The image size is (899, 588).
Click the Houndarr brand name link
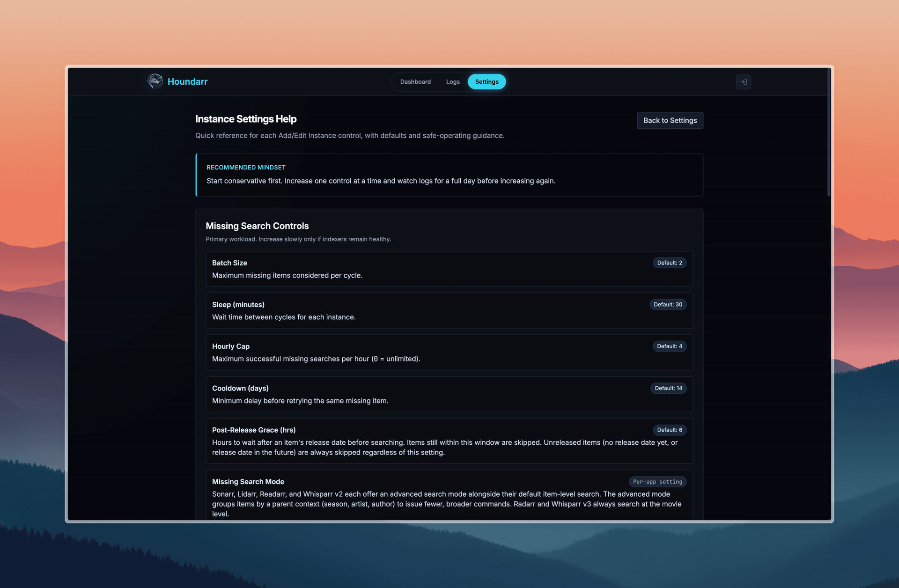coord(187,81)
